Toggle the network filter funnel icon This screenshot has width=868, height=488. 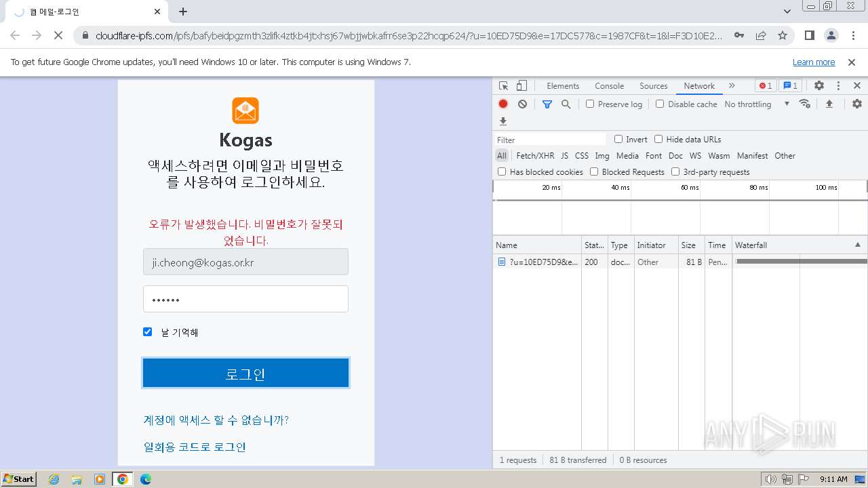547,104
